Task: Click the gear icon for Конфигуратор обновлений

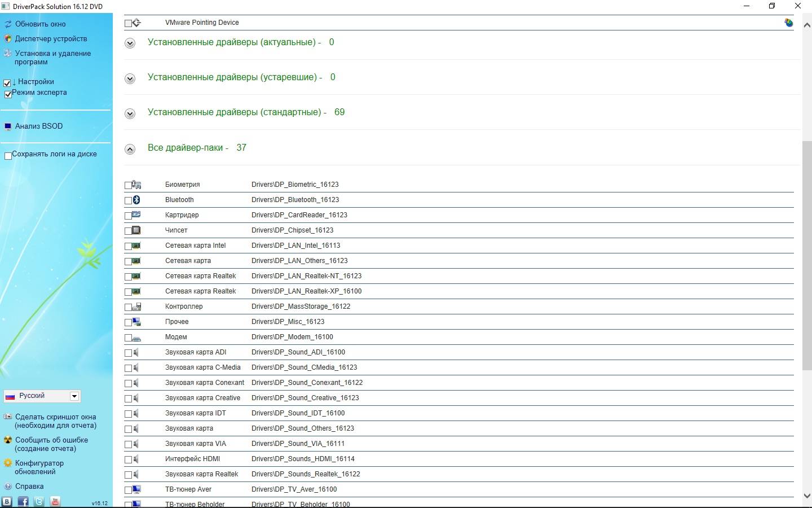Action: 8,463
